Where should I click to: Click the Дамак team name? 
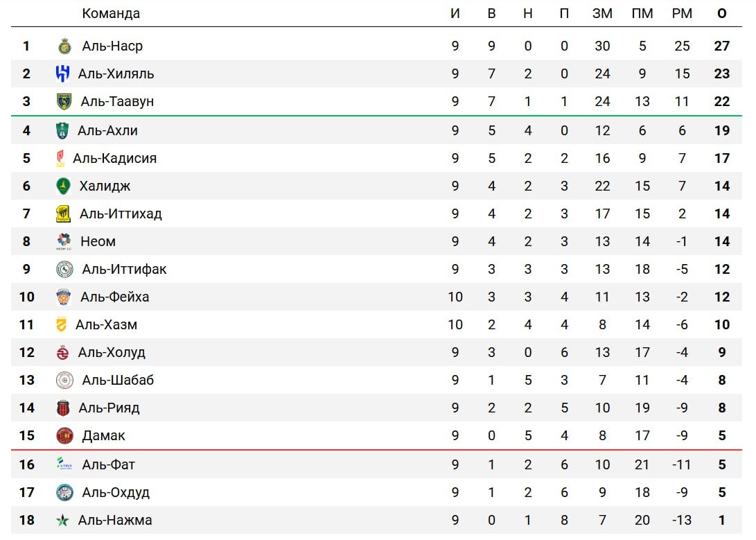click(x=103, y=436)
